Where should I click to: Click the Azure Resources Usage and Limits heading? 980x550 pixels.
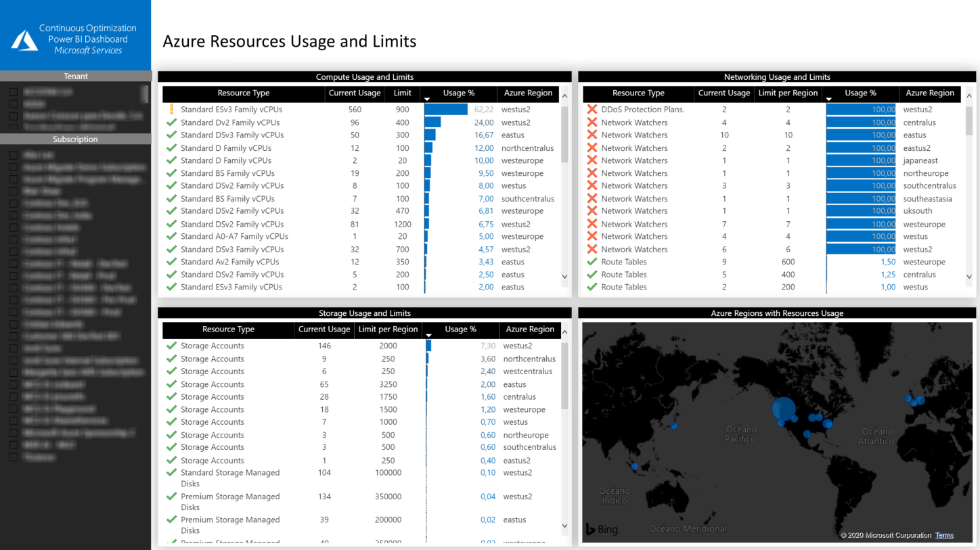[290, 41]
